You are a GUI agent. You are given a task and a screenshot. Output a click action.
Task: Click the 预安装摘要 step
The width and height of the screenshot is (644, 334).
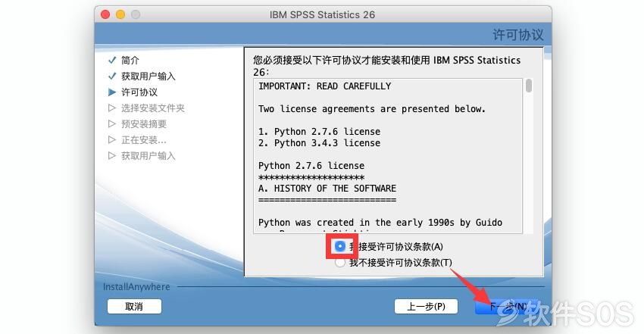click(144, 124)
